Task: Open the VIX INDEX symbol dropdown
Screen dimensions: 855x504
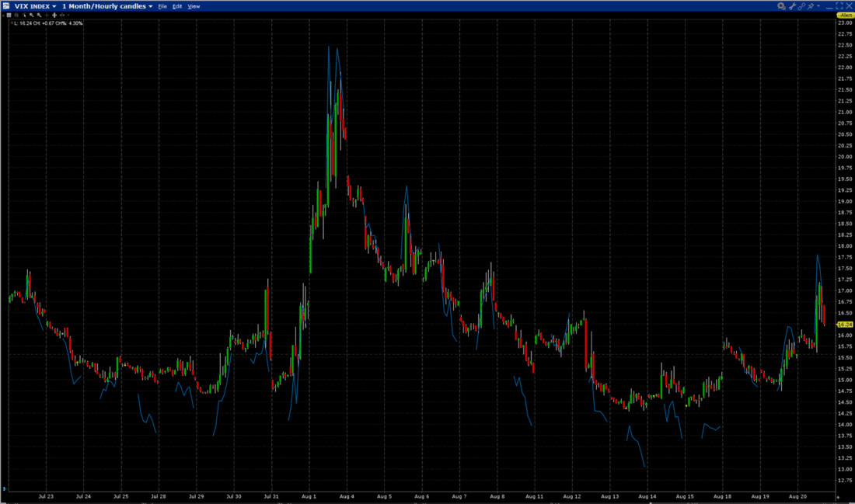Action: tap(35, 6)
